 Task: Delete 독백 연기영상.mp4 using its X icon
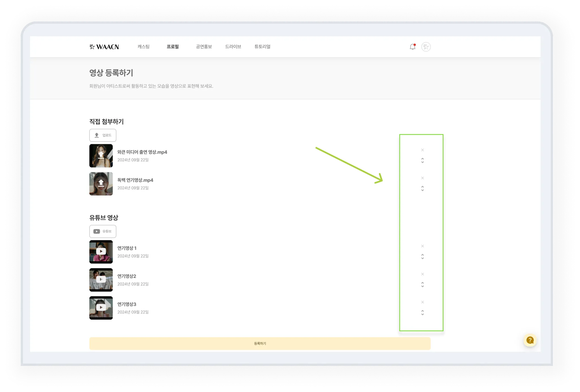(423, 178)
